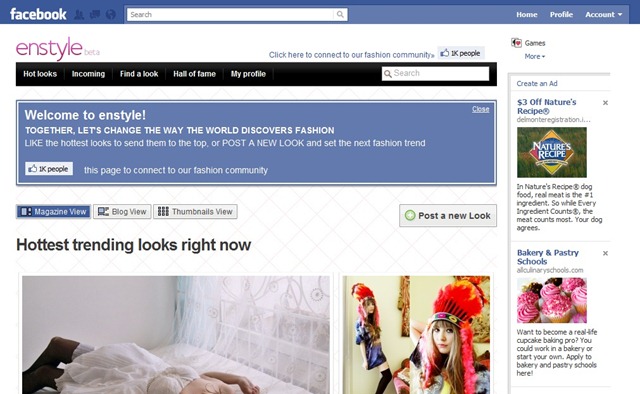
Task: Open the Hot looks tab
Action: tap(40, 74)
